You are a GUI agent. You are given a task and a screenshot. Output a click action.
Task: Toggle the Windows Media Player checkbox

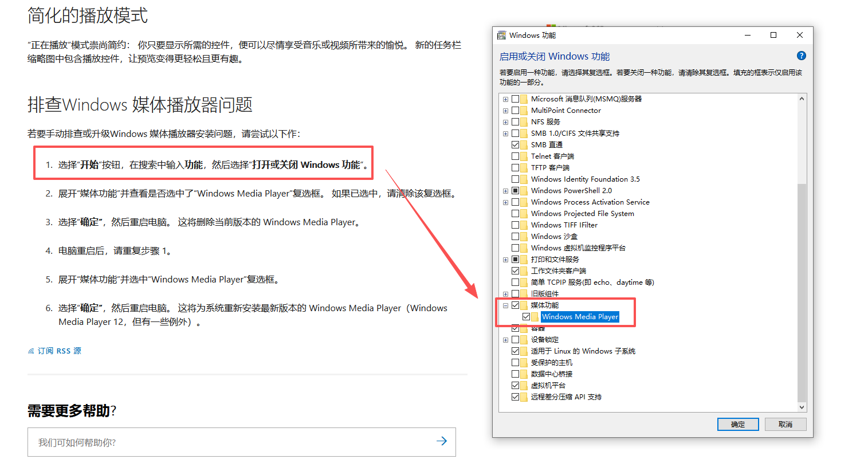tap(526, 317)
